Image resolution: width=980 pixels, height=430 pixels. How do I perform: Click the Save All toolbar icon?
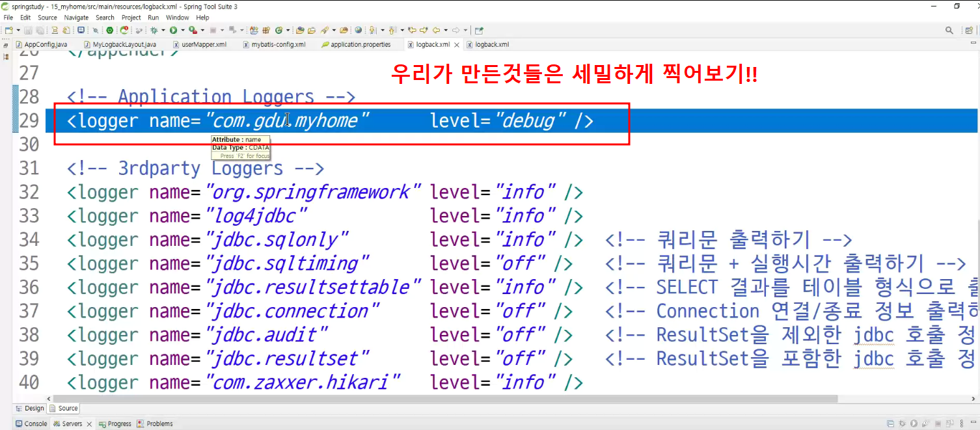(x=40, y=30)
